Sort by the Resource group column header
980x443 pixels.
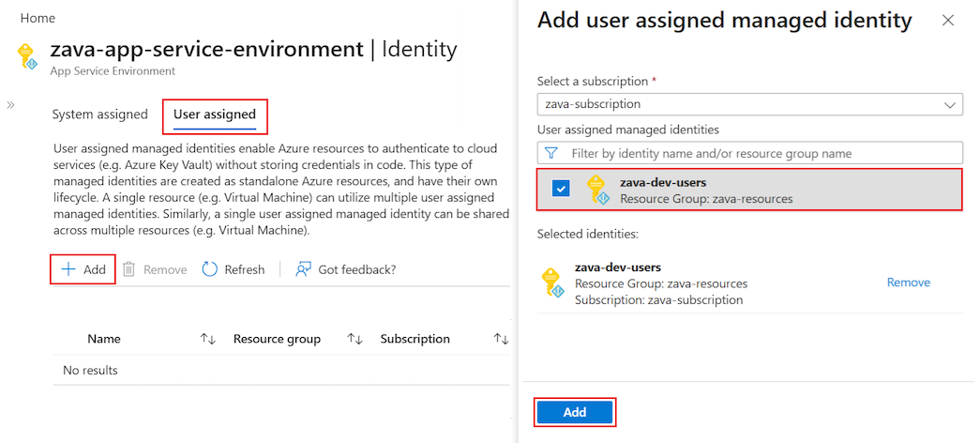pyautogui.click(x=277, y=339)
